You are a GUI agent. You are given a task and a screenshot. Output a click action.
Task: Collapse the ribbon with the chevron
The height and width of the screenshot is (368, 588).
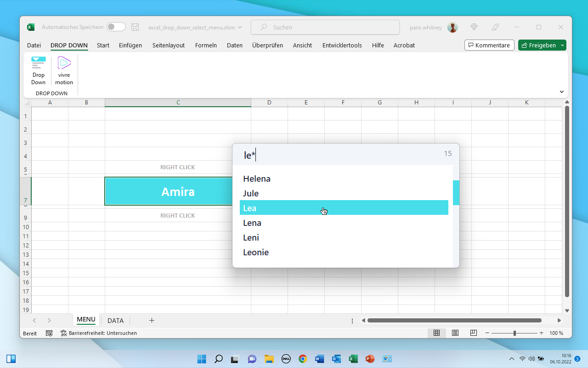(x=561, y=92)
